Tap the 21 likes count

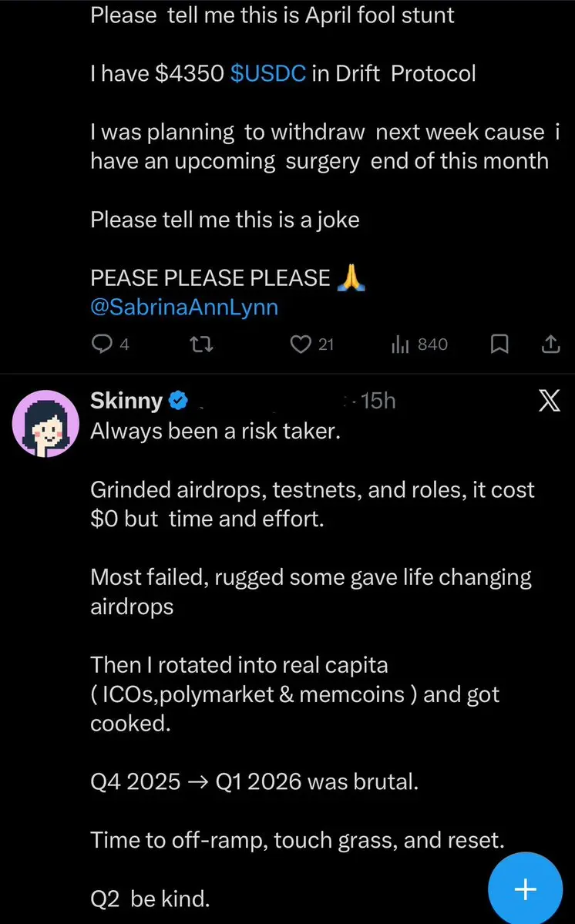coord(326,344)
